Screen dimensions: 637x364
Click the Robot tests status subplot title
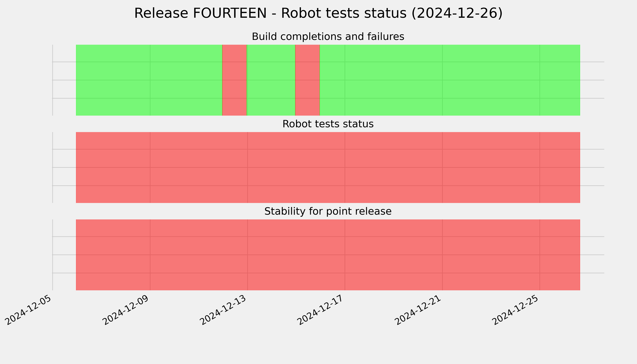[328, 124]
